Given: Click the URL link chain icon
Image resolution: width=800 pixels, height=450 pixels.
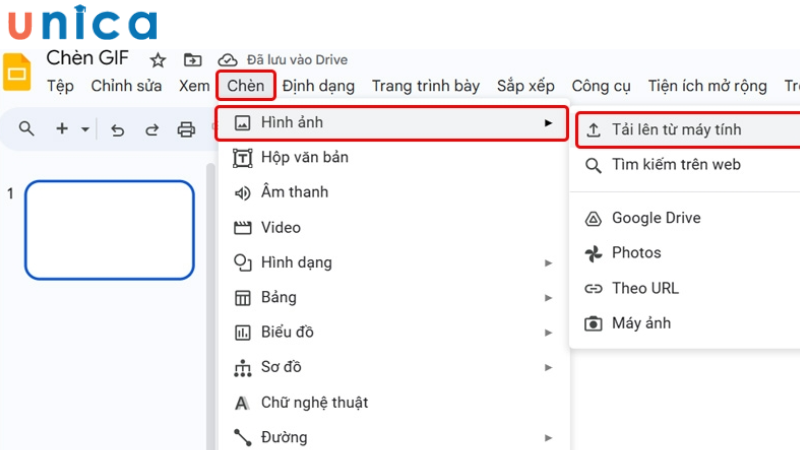Looking at the screenshot, I should 593,289.
